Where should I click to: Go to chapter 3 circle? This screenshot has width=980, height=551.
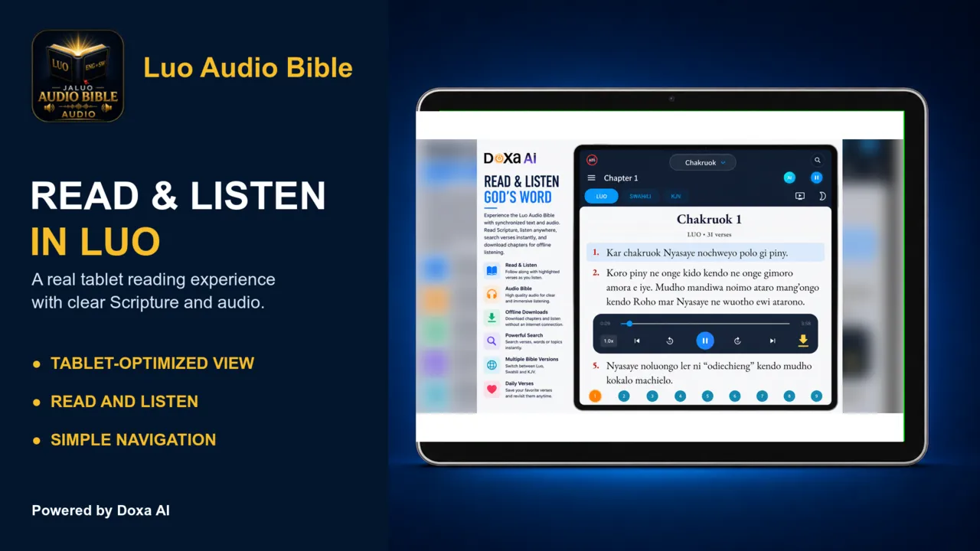pyautogui.click(x=652, y=396)
